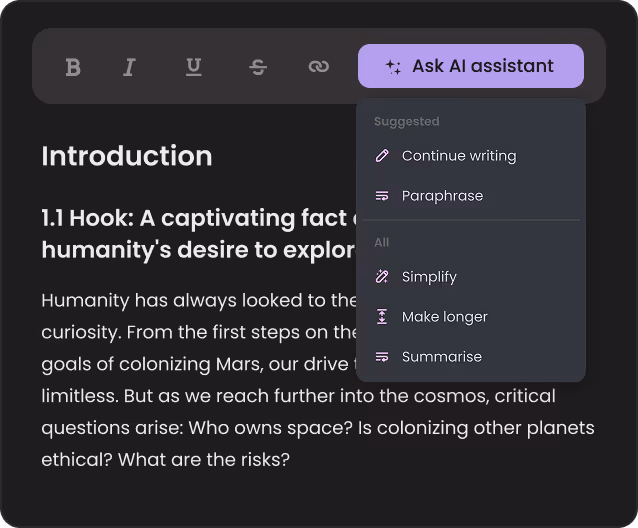Click the wrap-lines icon beside Paraphrase
This screenshot has height=528, width=638.
[x=382, y=196]
